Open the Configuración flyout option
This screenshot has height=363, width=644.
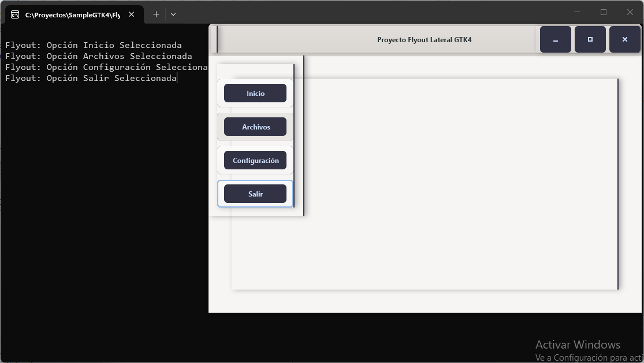pyautogui.click(x=255, y=160)
